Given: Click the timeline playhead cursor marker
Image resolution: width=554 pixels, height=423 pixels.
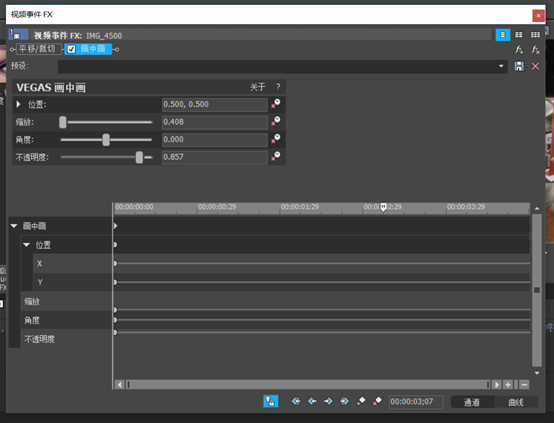Looking at the screenshot, I should tap(383, 207).
